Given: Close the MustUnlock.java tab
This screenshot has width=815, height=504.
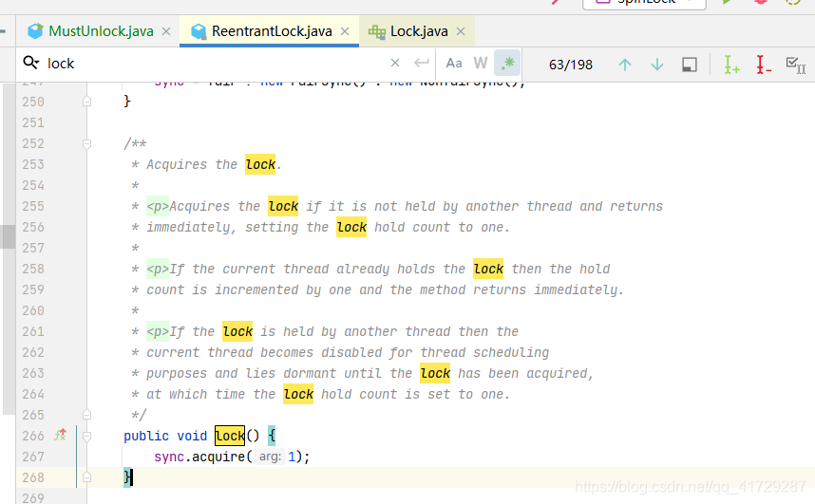Looking at the screenshot, I should (166, 31).
